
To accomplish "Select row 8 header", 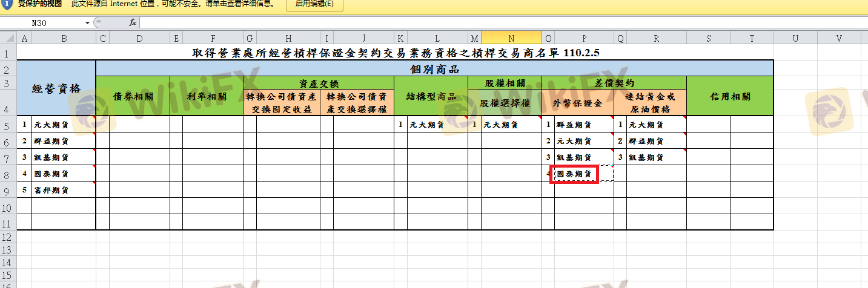I will click(8, 174).
